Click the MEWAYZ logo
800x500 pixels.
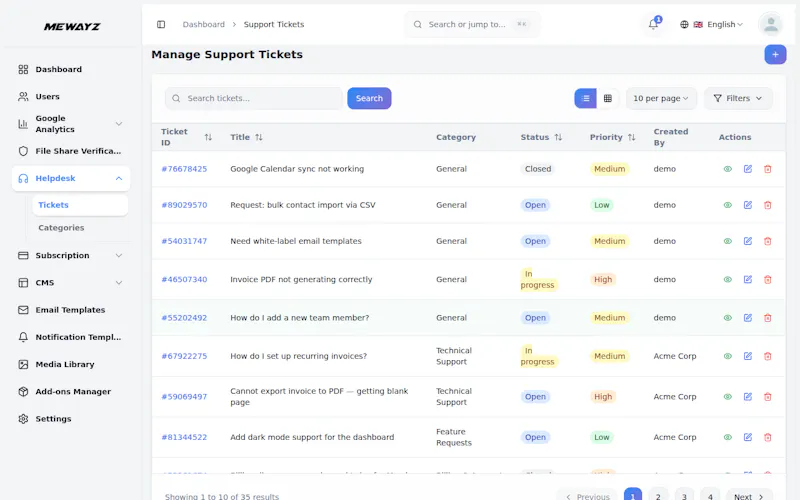pos(72,27)
